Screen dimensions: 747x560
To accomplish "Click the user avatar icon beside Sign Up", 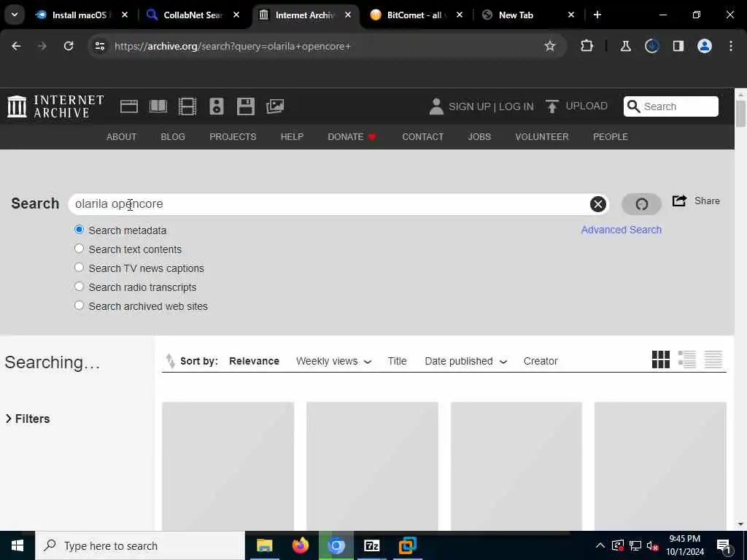I will (x=436, y=106).
